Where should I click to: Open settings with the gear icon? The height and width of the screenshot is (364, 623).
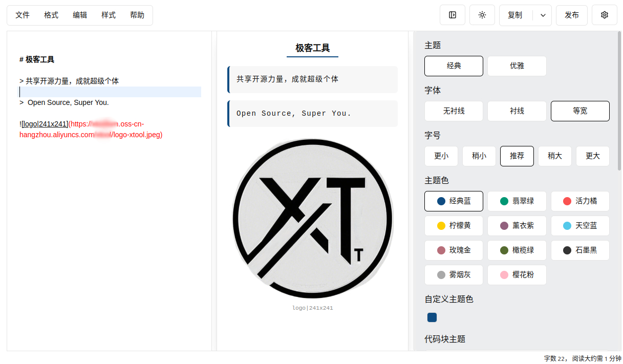coord(605,15)
